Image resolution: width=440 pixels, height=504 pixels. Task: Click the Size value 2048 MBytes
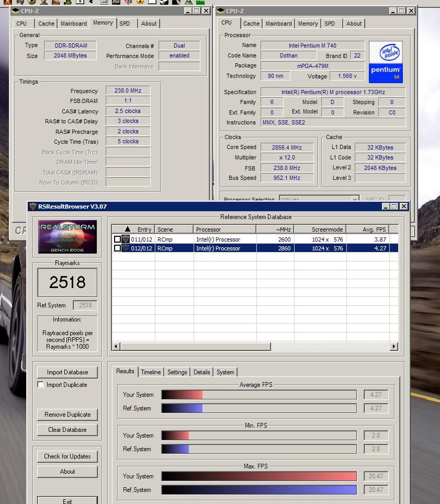(x=71, y=55)
